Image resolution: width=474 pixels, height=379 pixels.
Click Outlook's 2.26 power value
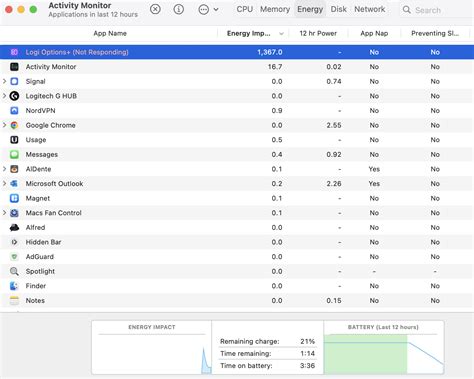tap(334, 184)
